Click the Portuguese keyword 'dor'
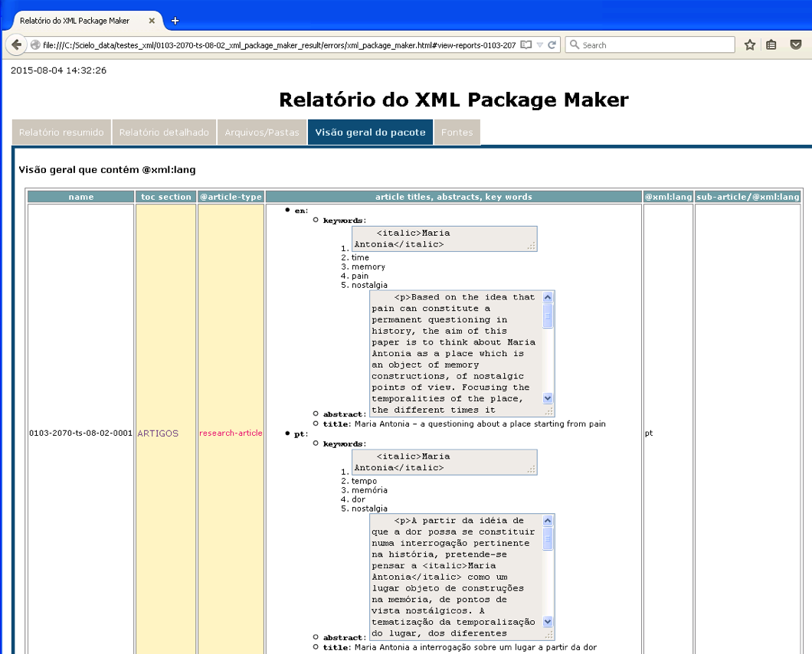The width and height of the screenshot is (812, 654). [359, 499]
